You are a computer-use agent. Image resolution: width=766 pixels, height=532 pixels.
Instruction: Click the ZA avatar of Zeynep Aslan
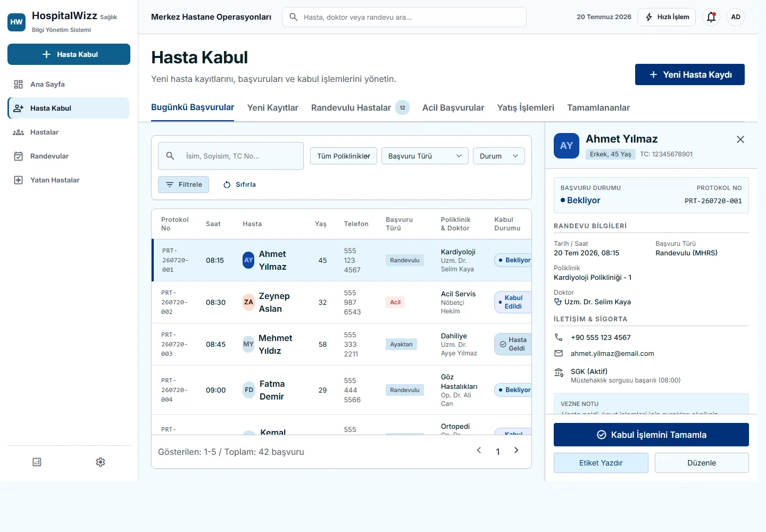point(248,302)
